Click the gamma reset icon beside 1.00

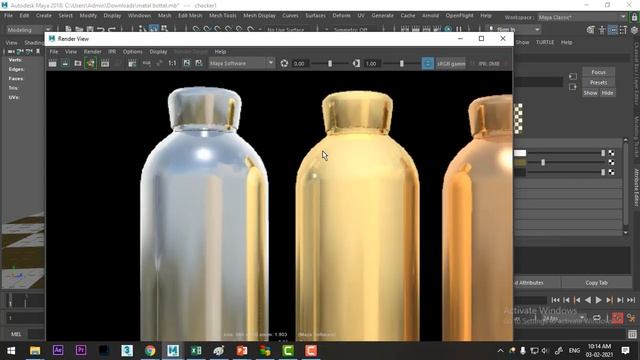click(356, 63)
